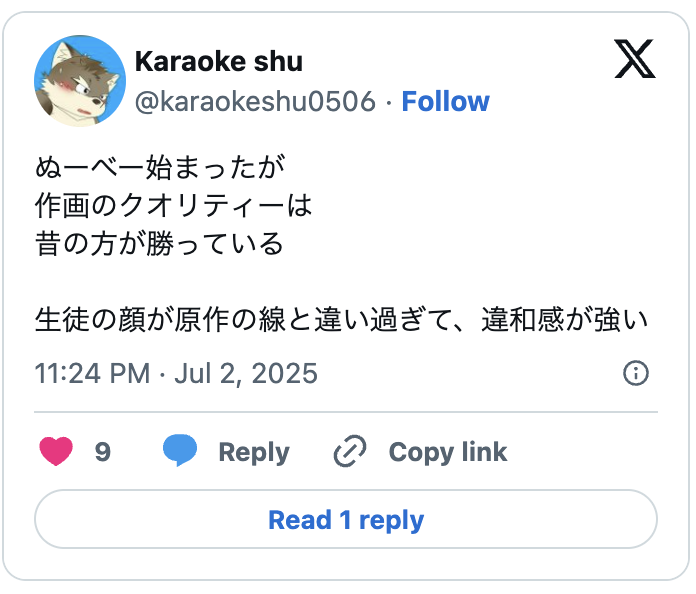Click the X logo icon
Screen dimensions: 696x594
tap(634, 61)
